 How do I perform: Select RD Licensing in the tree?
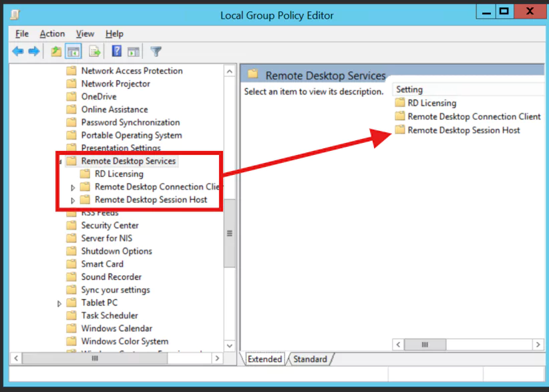click(119, 174)
